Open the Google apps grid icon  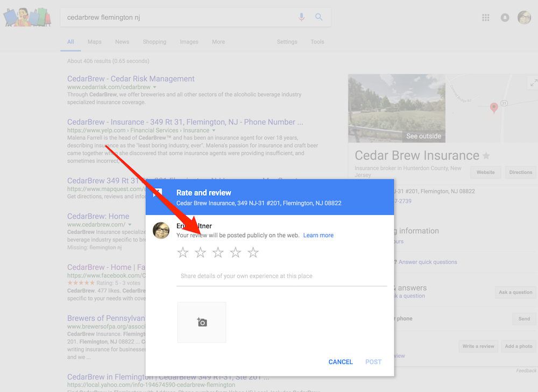tap(485, 18)
